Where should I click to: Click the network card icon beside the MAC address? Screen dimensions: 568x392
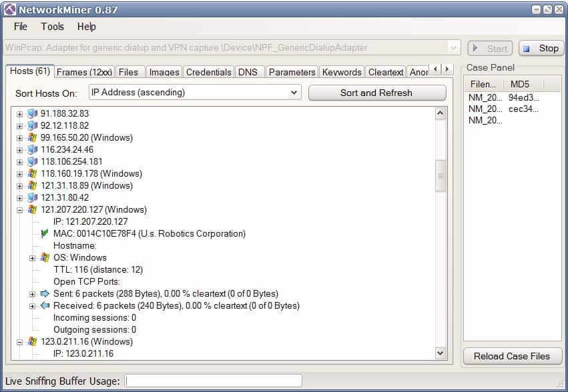(45, 233)
